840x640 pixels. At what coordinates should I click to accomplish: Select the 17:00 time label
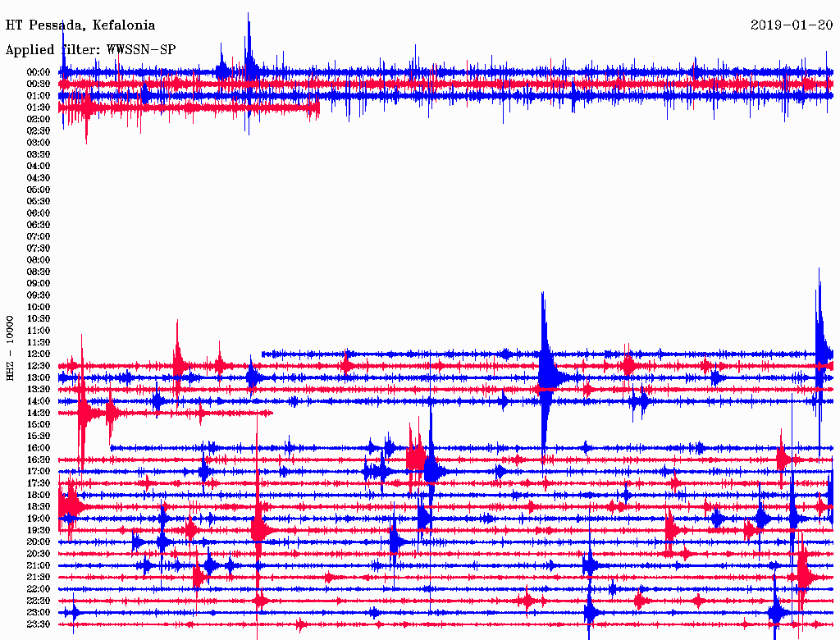coord(39,472)
